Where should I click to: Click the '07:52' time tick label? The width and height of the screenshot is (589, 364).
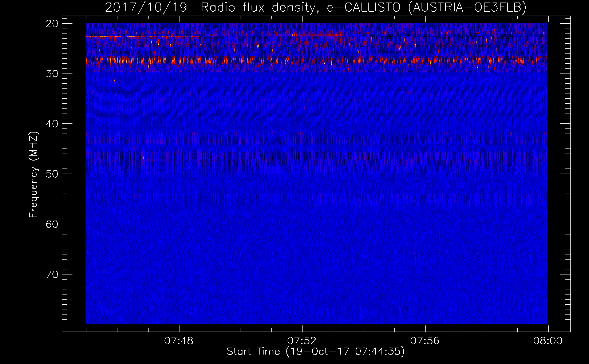tap(302, 341)
